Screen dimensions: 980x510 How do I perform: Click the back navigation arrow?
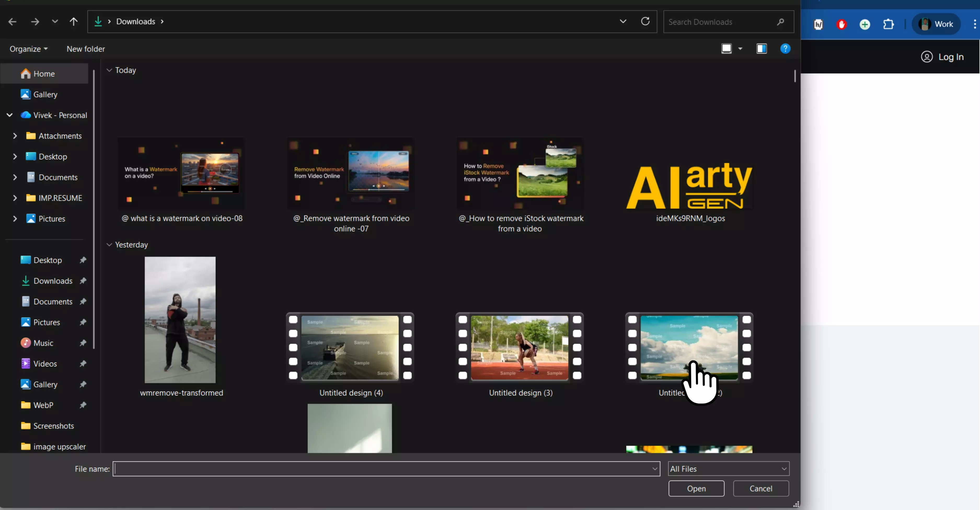pyautogui.click(x=12, y=22)
